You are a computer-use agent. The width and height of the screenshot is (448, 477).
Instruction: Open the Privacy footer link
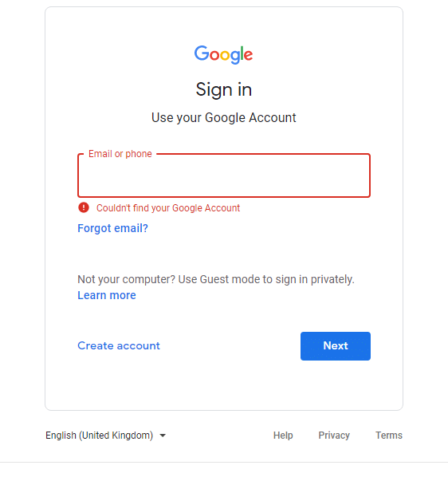tap(334, 436)
